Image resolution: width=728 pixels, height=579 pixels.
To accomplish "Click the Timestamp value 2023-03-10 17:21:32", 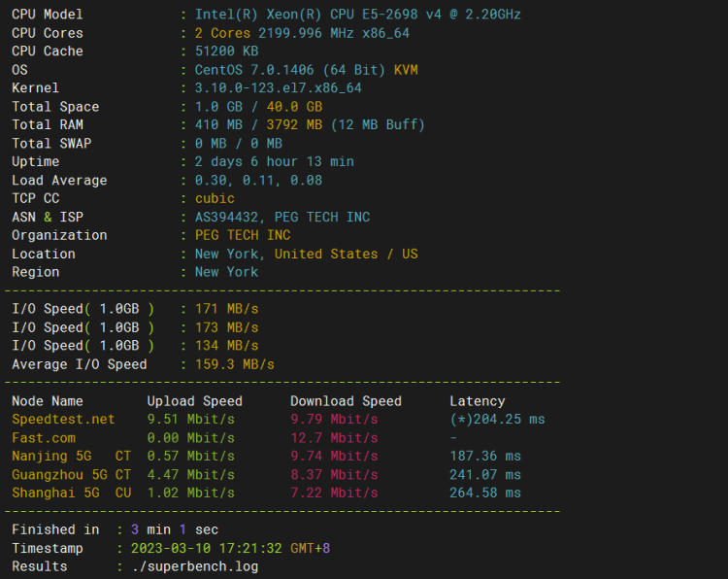I will coord(207,548).
